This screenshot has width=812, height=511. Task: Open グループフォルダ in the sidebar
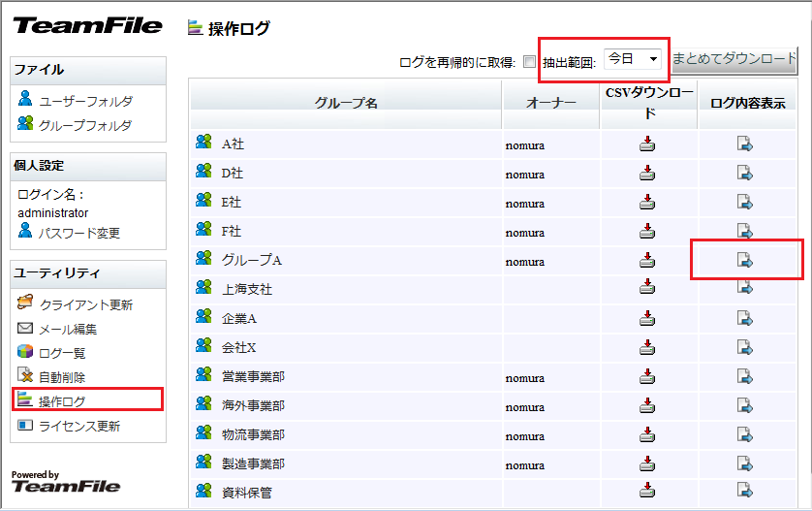[85, 125]
